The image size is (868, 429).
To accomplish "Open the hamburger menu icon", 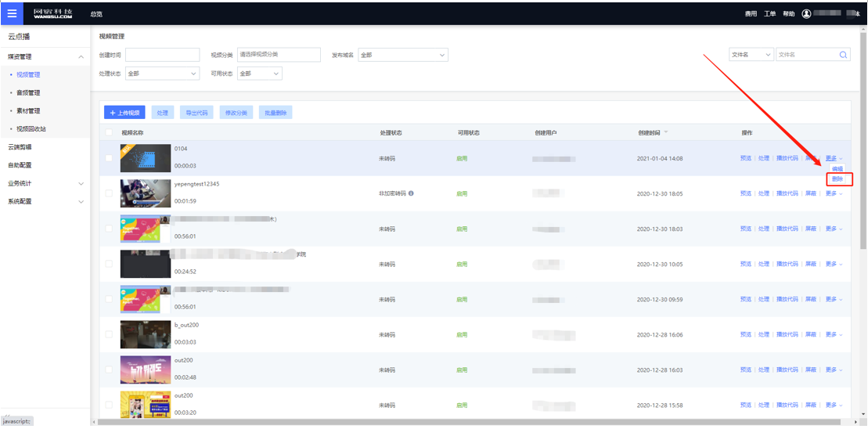I will click(x=12, y=14).
